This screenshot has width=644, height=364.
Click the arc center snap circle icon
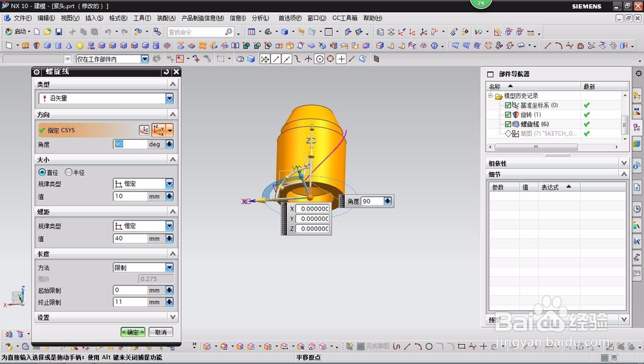click(319, 59)
